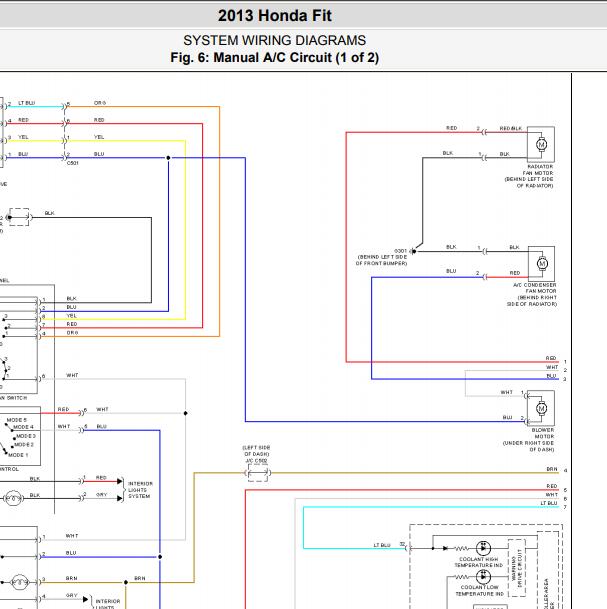Click the coolant high temperature indicator LED symbol
The image size is (607, 609).
(x=483, y=548)
